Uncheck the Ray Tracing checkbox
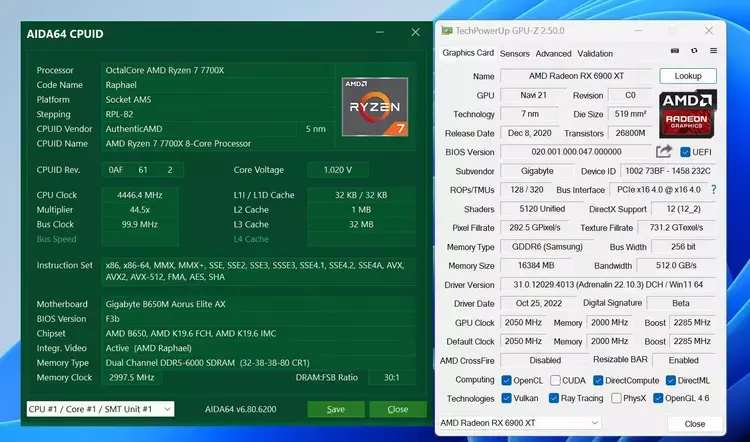This screenshot has width=750, height=442. coord(554,398)
